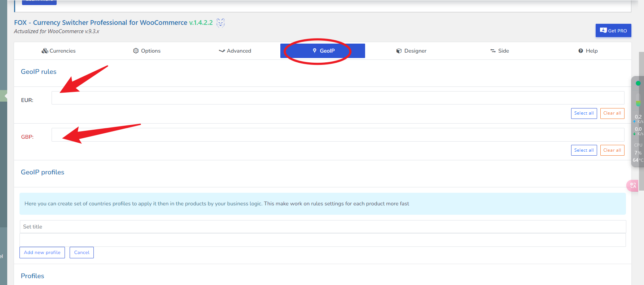This screenshot has height=285, width=644.
Task: Click the pink translate floating icon
Action: pyautogui.click(x=633, y=186)
